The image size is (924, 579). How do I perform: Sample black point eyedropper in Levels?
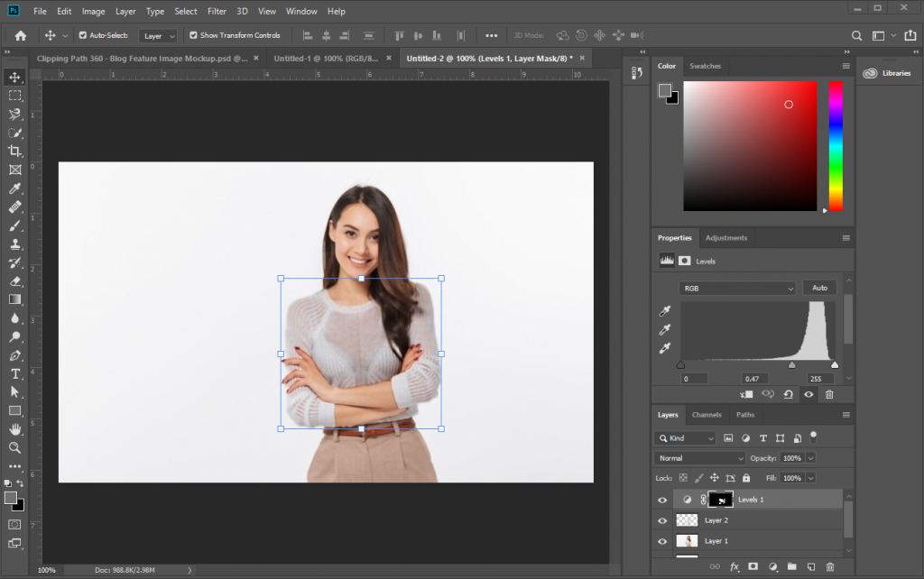tap(665, 310)
